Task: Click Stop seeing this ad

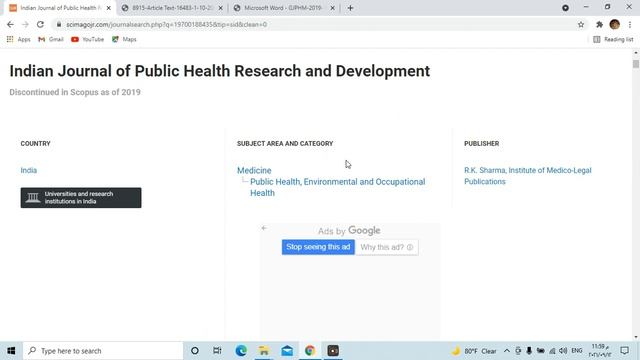Action: pyautogui.click(x=318, y=247)
